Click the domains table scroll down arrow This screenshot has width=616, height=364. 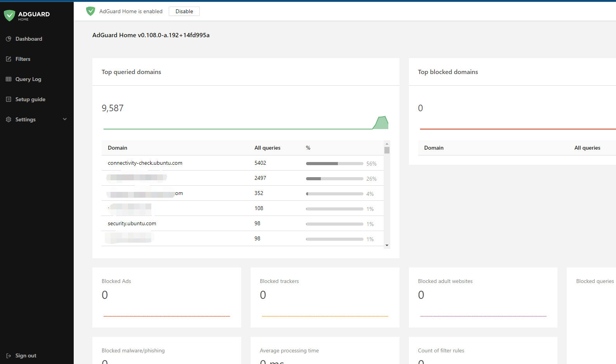(387, 245)
